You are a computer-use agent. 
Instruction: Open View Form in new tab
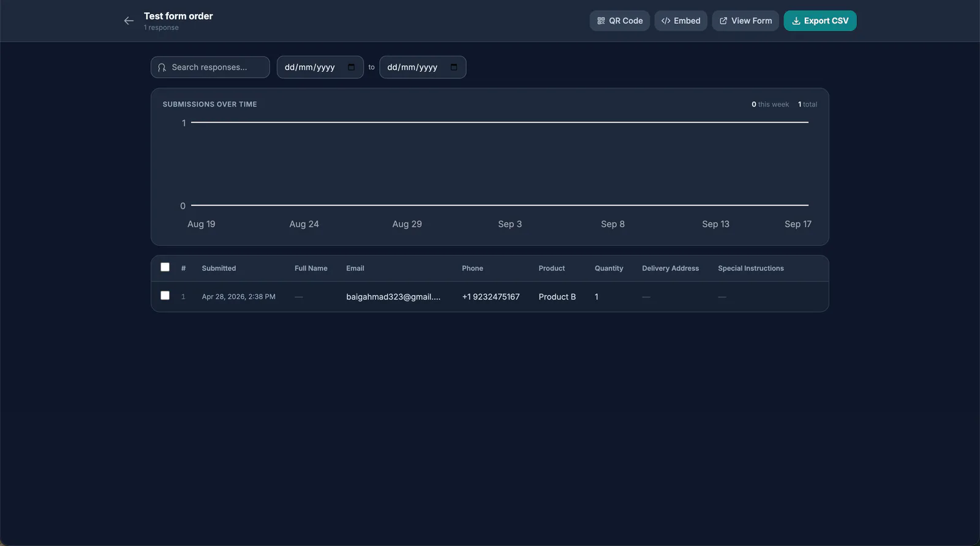tap(745, 21)
